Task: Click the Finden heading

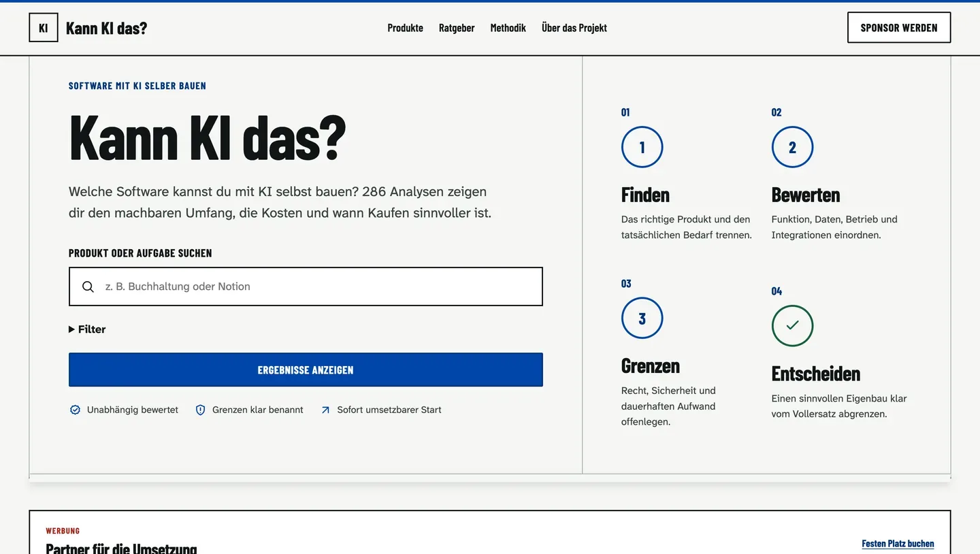Action: (x=645, y=195)
